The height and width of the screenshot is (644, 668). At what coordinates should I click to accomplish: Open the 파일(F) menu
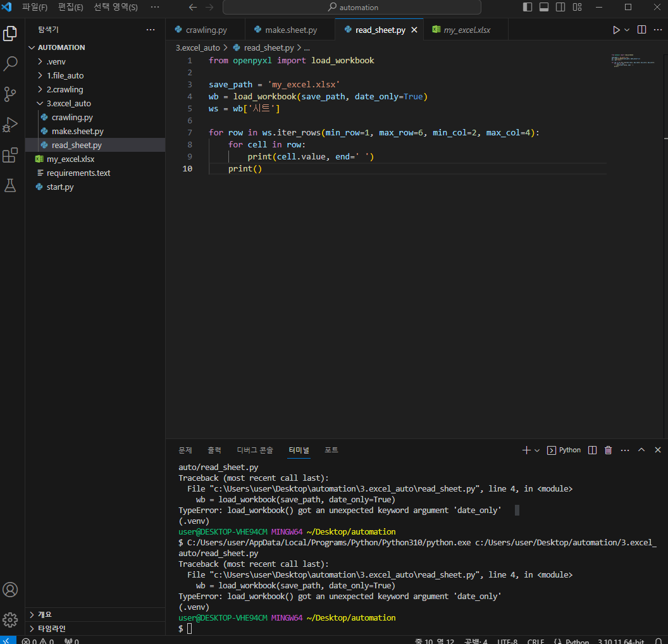35,7
